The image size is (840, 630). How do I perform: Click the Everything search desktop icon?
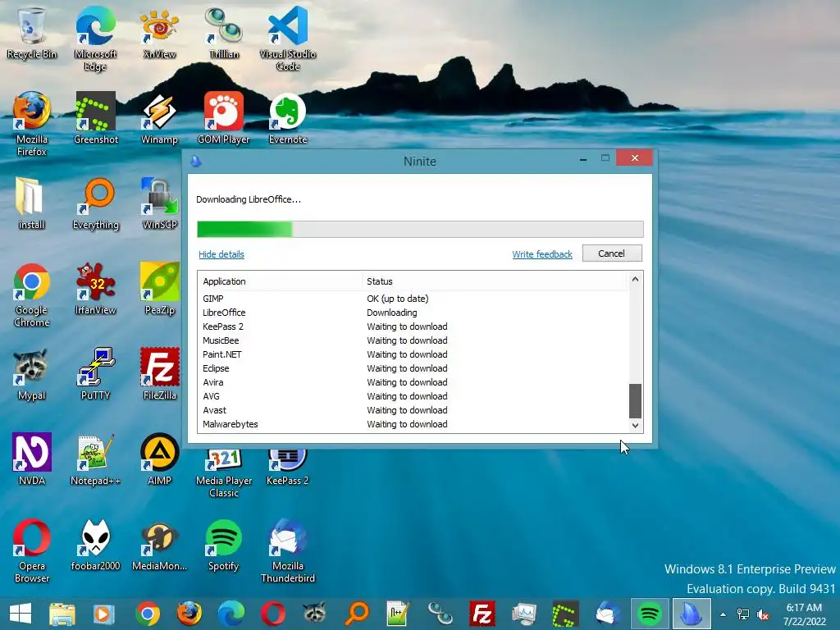pyautogui.click(x=95, y=203)
